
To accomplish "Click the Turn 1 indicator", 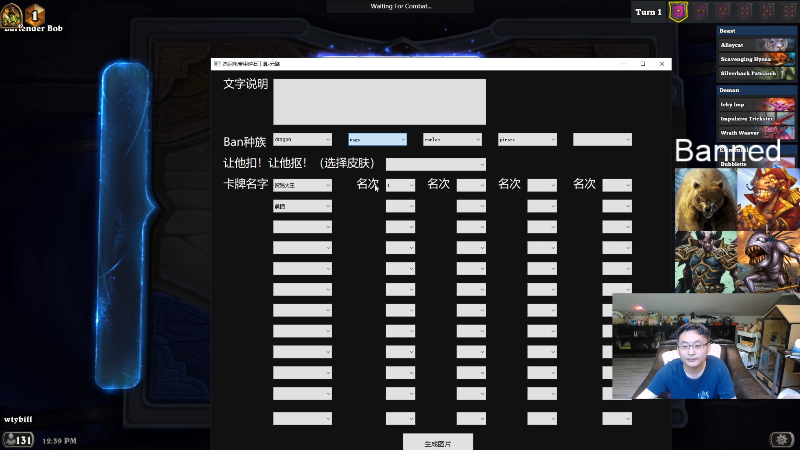I will tap(648, 12).
